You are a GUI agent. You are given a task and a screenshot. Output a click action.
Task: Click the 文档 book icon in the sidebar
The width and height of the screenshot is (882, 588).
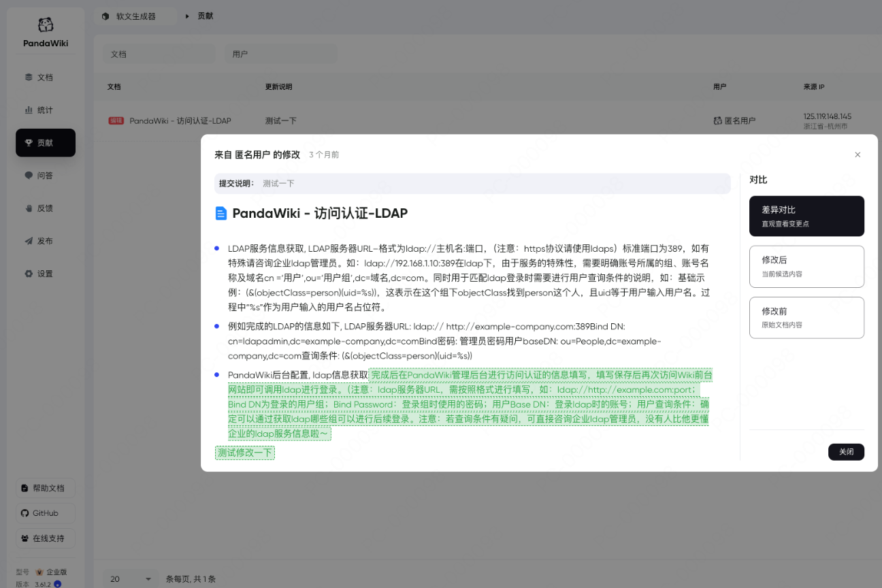[29, 78]
